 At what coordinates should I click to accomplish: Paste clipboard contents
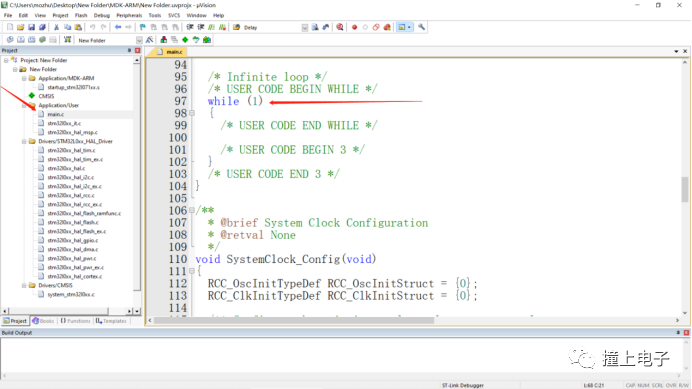click(x=79, y=27)
